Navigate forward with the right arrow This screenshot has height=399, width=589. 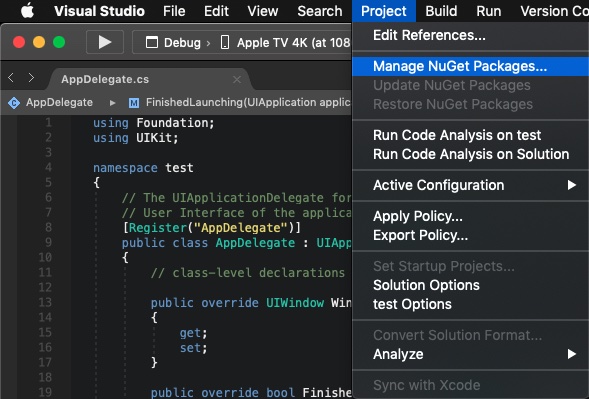tap(31, 78)
